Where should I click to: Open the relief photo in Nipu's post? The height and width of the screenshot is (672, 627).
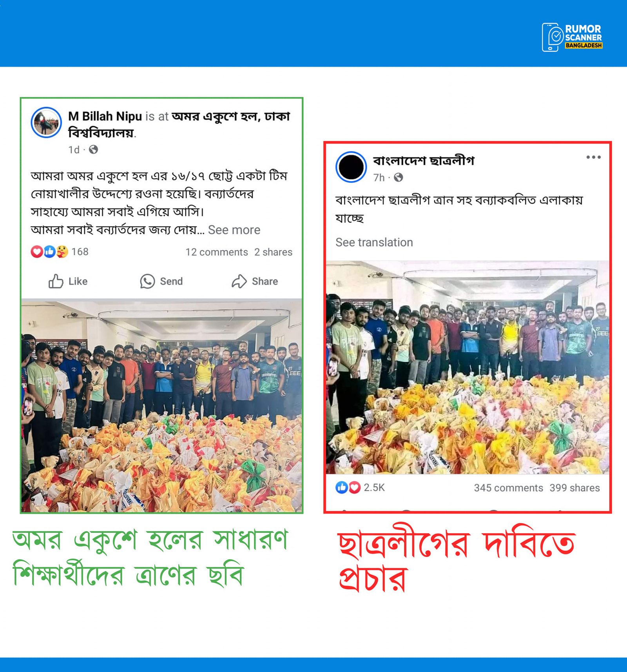click(161, 405)
